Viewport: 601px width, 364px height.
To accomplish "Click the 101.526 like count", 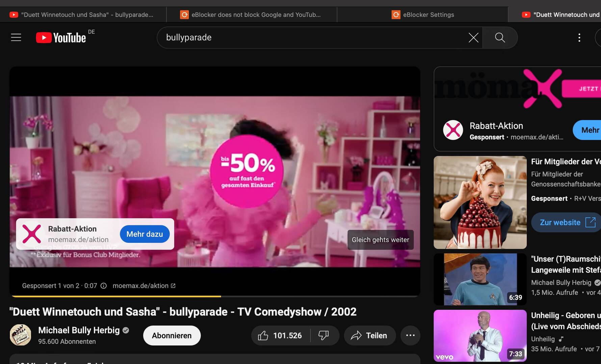I will 287,335.
